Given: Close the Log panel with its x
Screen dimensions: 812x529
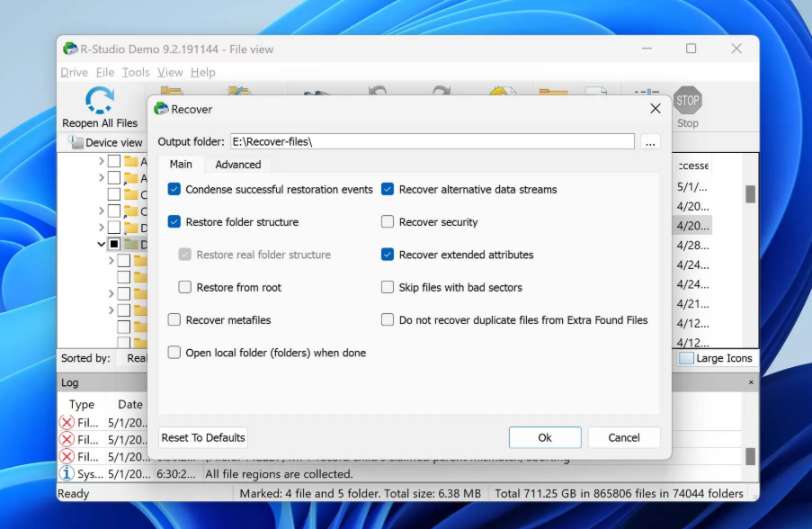Looking at the screenshot, I should 751,382.
